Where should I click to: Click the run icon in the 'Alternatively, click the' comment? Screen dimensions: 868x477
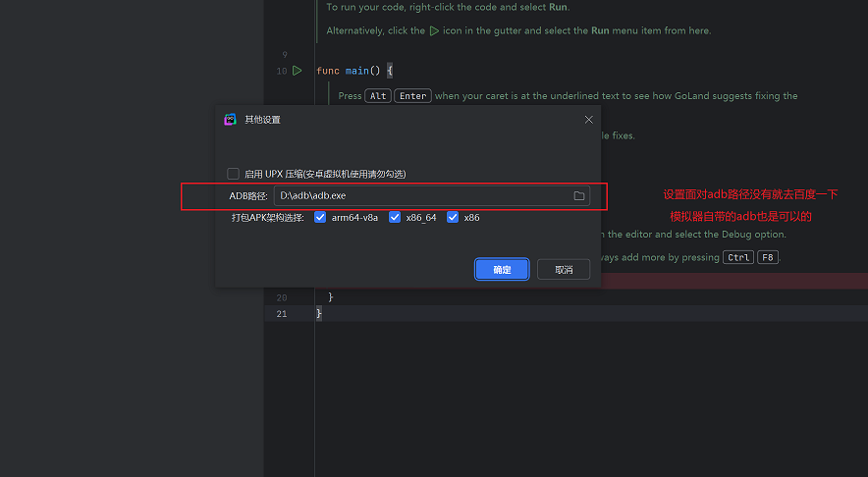(x=434, y=31)
